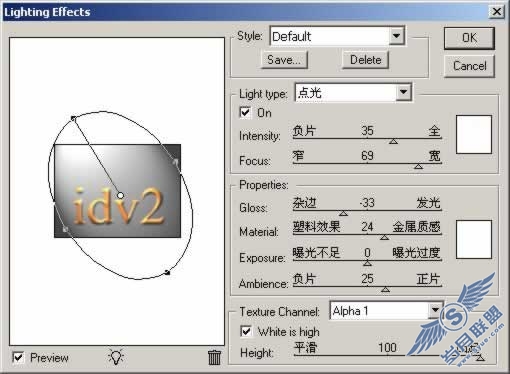510x374 pixels.
Task: Click the idv2 preview image
Action: (117, 191)
